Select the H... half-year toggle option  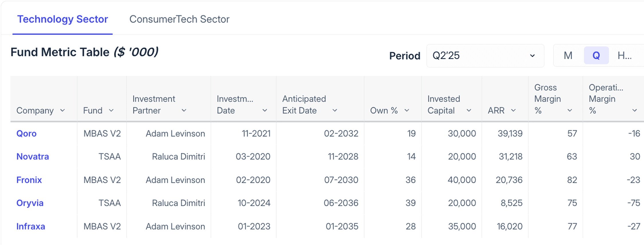click(624, 56)
